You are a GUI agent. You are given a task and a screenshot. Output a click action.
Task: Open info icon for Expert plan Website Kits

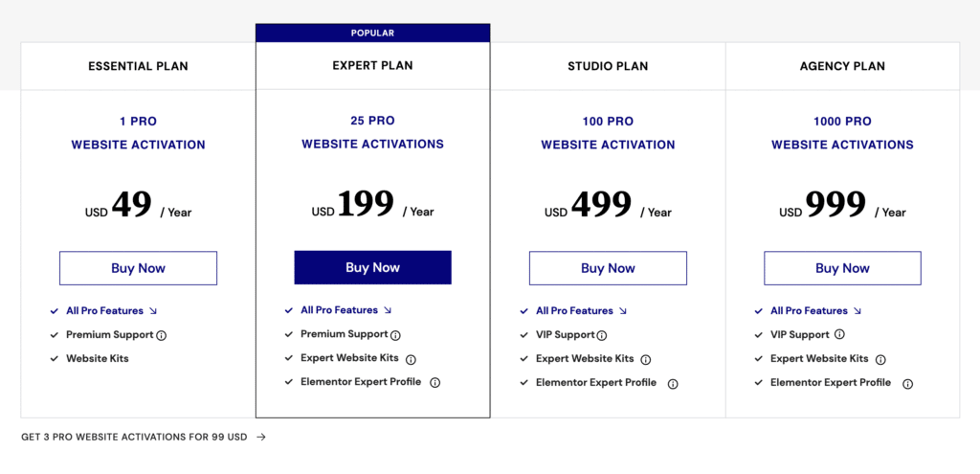tap(411, 359)
